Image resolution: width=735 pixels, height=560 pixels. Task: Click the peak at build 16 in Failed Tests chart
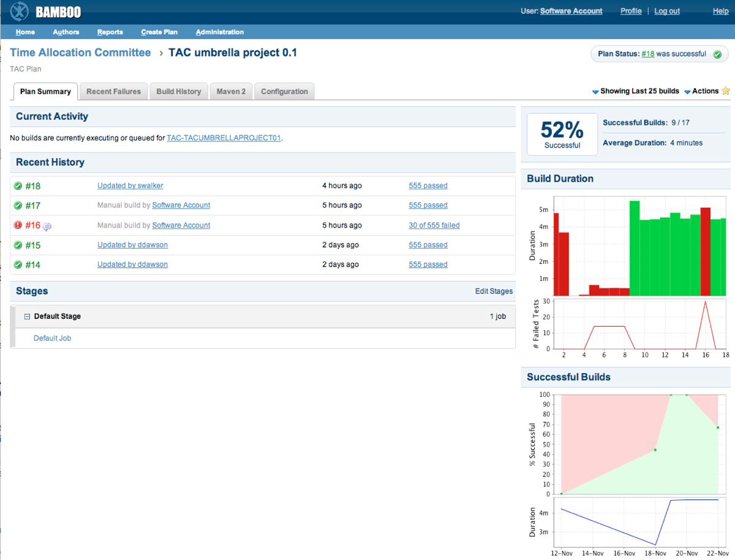click(706, 302)
